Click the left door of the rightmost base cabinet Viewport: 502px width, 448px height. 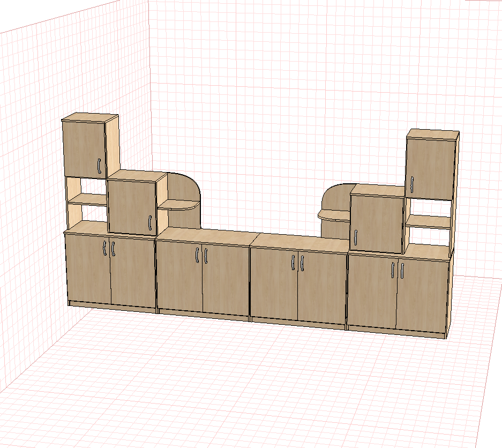(x=372, y=292)
